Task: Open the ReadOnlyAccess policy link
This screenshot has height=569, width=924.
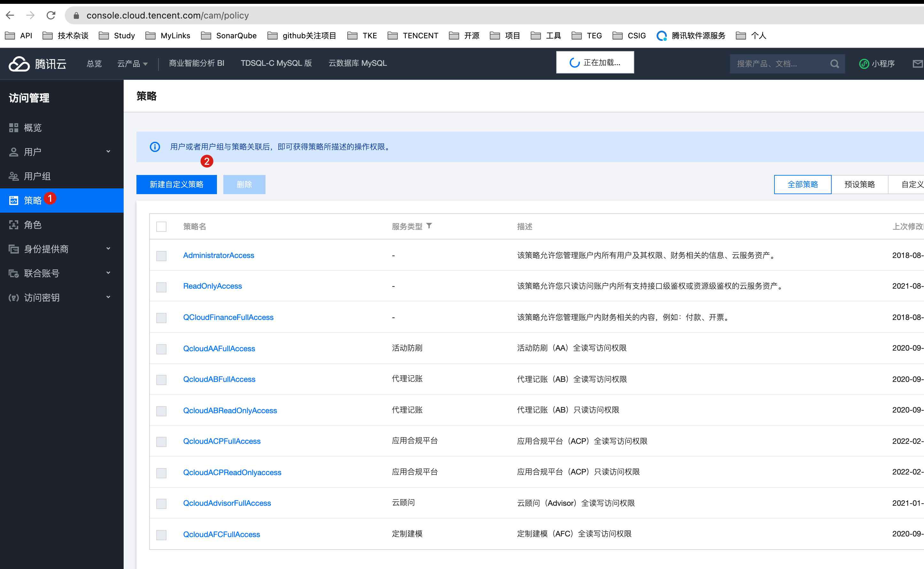Action: tap(212, 286)
